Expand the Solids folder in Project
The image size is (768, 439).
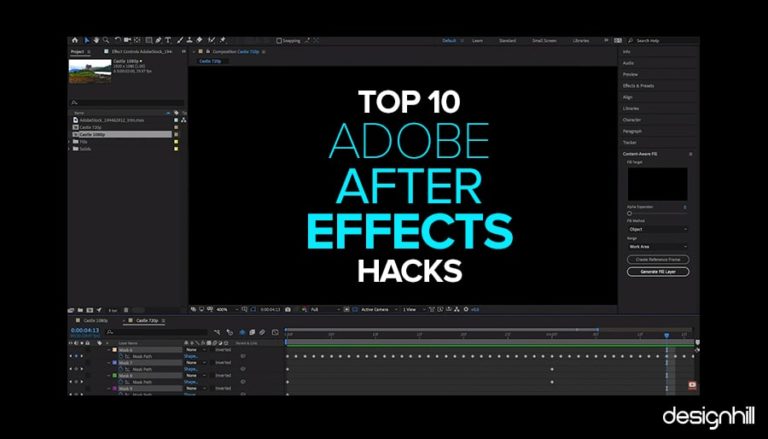pyautogui.click(x=69, y=148)
